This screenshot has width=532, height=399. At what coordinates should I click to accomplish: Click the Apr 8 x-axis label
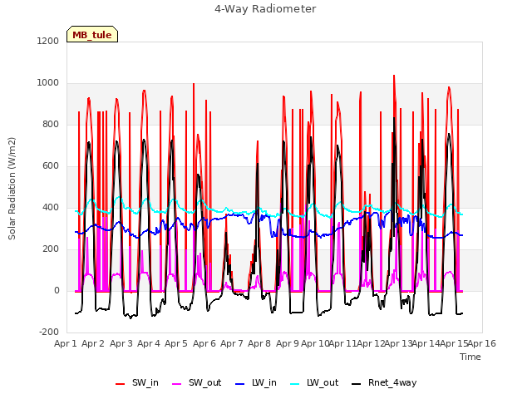(259, 343)
